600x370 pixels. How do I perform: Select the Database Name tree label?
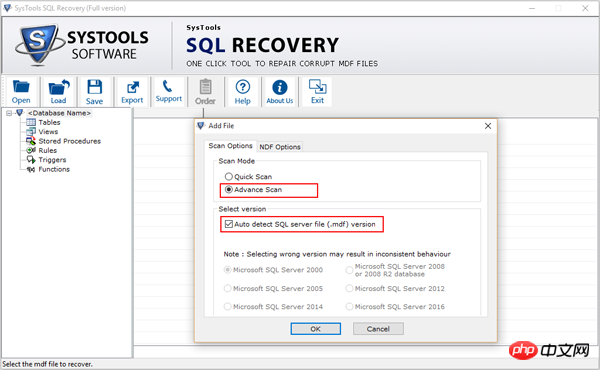(x=59, y=113)
